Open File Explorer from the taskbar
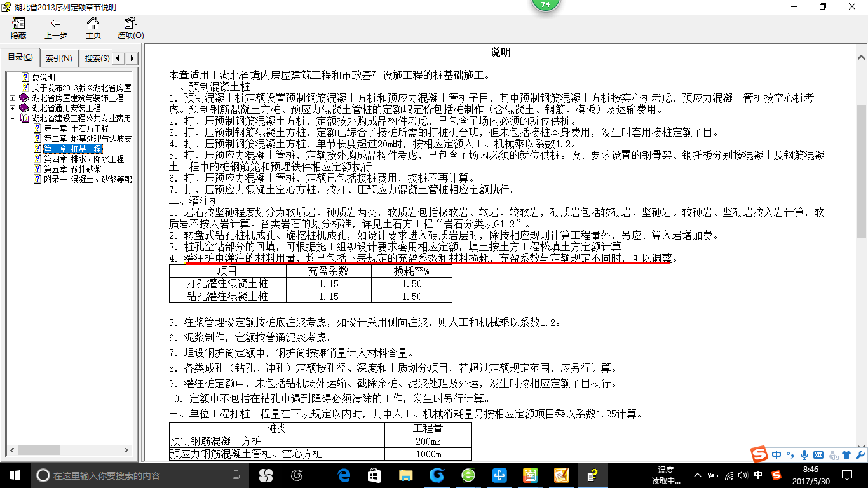The width and height of the screenshot is (868, 488). (405, 475)
